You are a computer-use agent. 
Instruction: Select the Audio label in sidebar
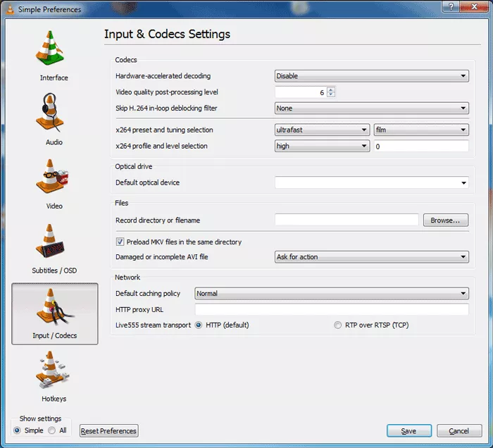(54, 142)
